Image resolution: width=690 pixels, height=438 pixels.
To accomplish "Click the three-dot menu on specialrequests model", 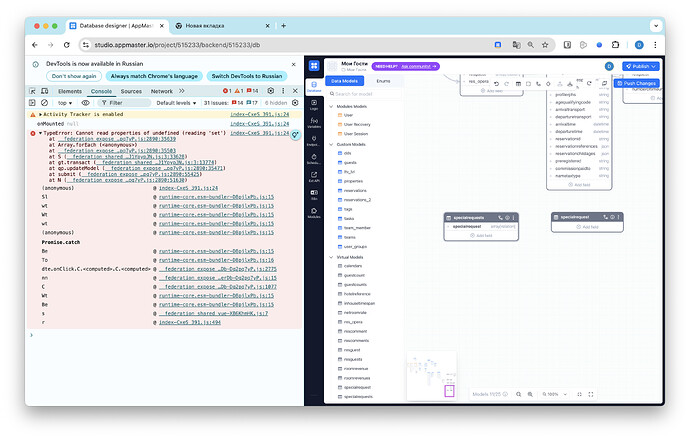I will tap(513, 217).
